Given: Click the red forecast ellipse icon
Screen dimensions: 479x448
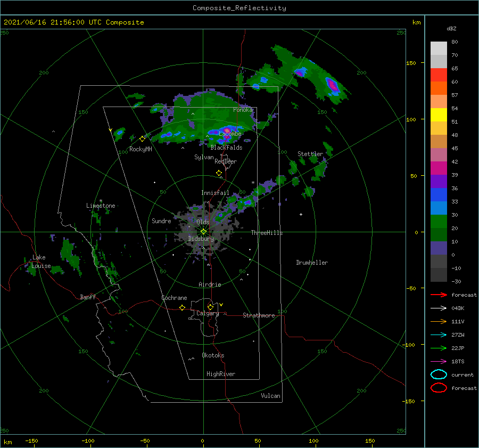Looking at the screenshot, I should (439, 388).
